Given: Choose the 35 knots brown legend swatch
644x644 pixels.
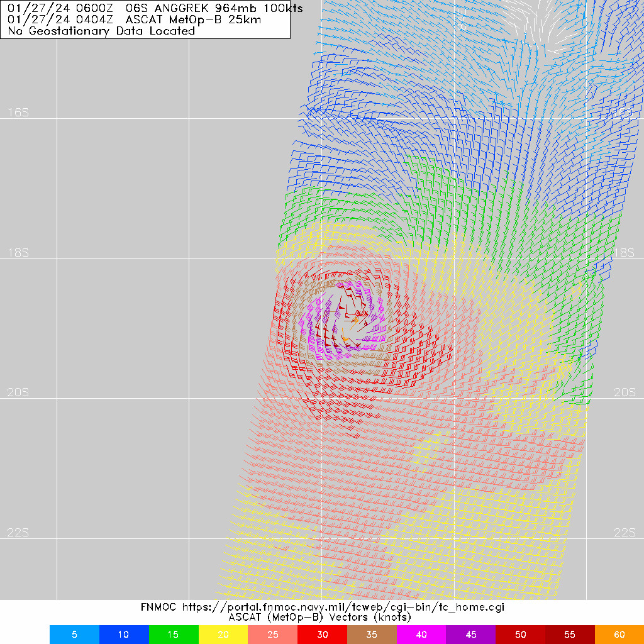Looking at the screenshot, I should point(372,635).
